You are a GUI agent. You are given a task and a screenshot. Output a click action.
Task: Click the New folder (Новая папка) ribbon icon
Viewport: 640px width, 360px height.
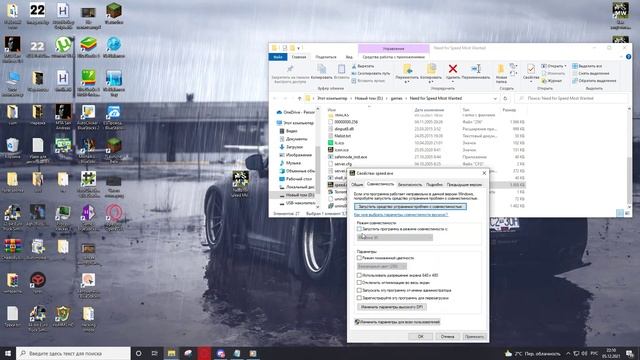coord(501,69)
